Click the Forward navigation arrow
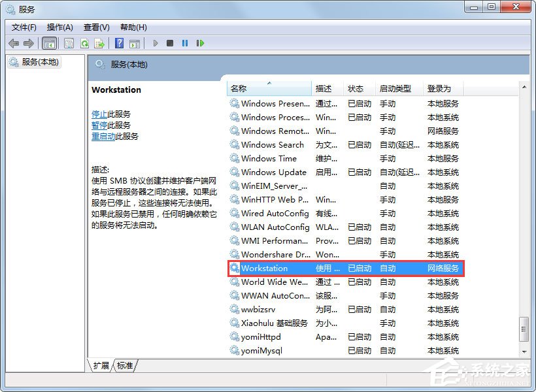This screenshot has height=392, width=536. tap(27, 43)
